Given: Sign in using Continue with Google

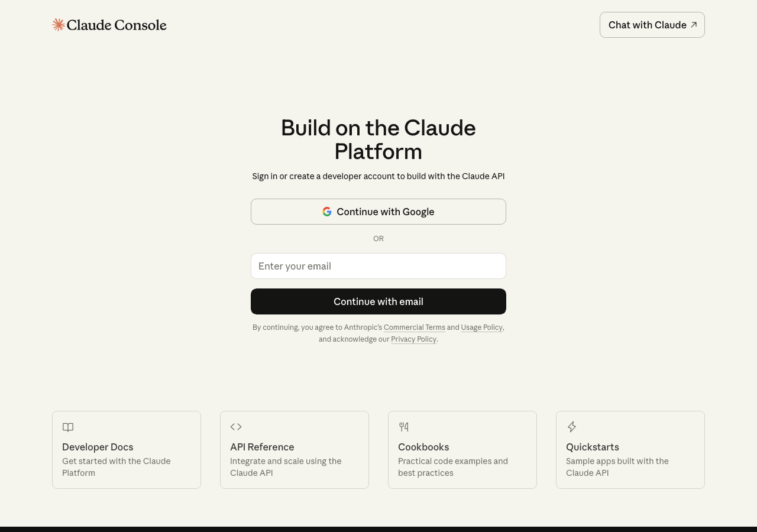Looking at the screenshot, I should click(x=378, y=212).
